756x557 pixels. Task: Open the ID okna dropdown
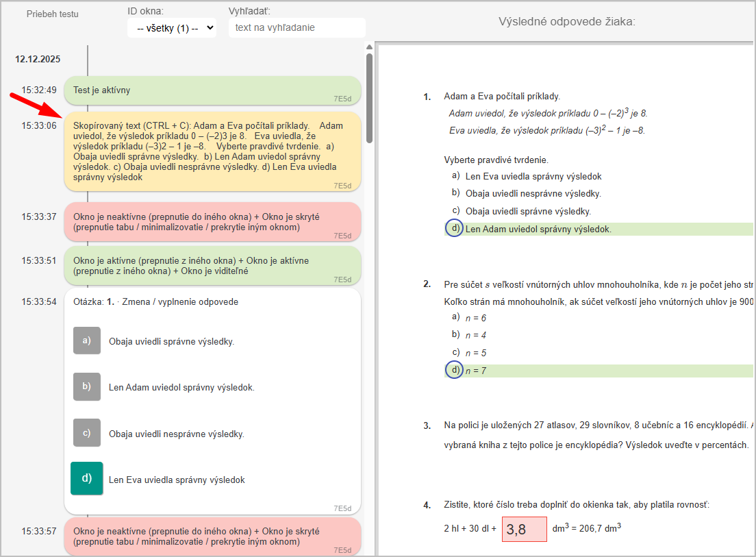click(x=172, y=28)
